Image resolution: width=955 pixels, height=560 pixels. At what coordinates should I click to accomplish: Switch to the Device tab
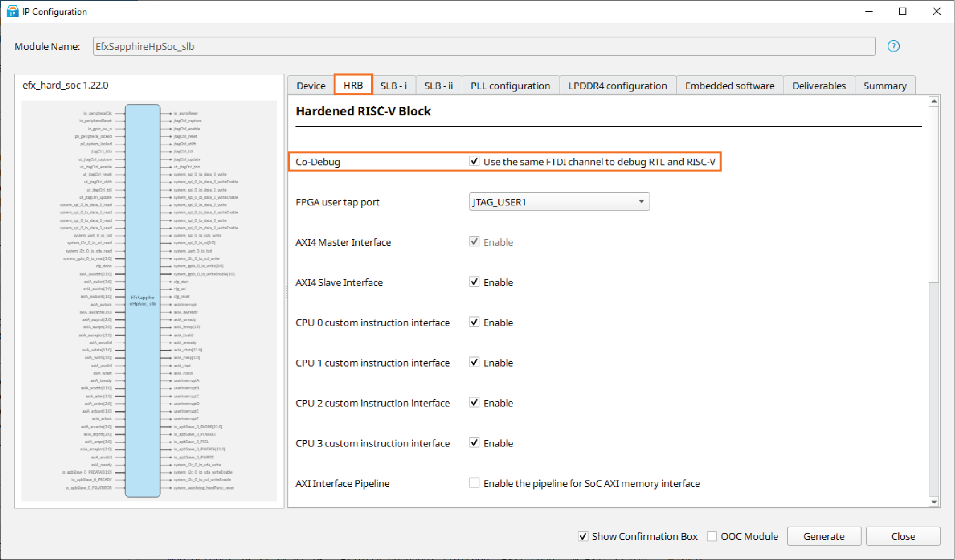coord(311,86)
